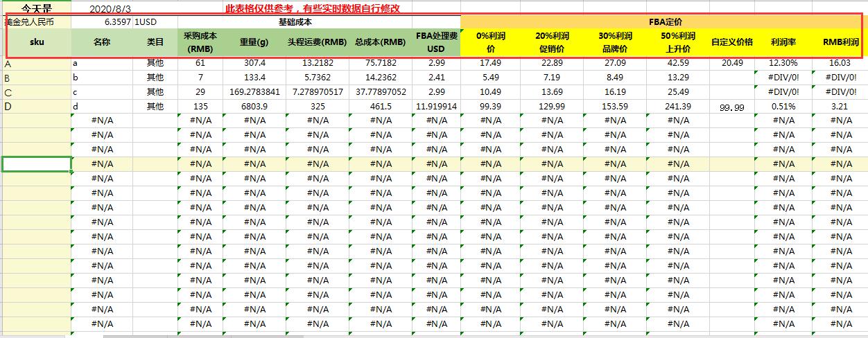Select the 类目 column header
The width and height of the screenshot is (868, 338).
(155, 42)
